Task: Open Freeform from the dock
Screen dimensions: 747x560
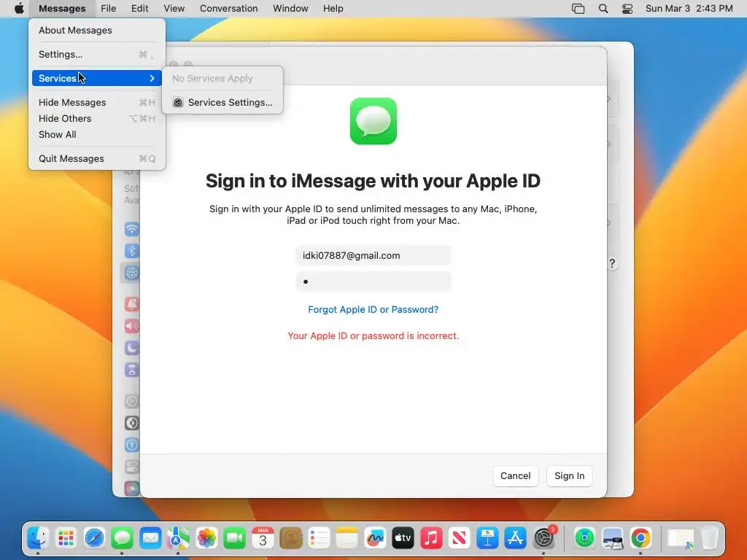Action: tap(375, 538)
